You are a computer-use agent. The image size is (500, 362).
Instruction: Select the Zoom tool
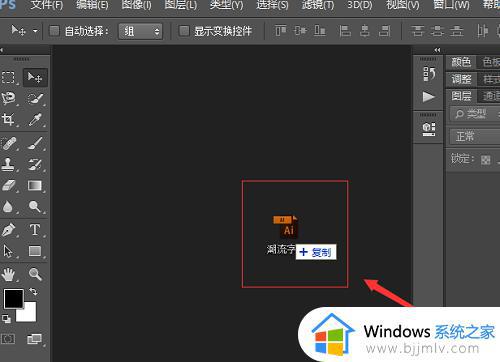pyautogui.click(x=35, y=274)
